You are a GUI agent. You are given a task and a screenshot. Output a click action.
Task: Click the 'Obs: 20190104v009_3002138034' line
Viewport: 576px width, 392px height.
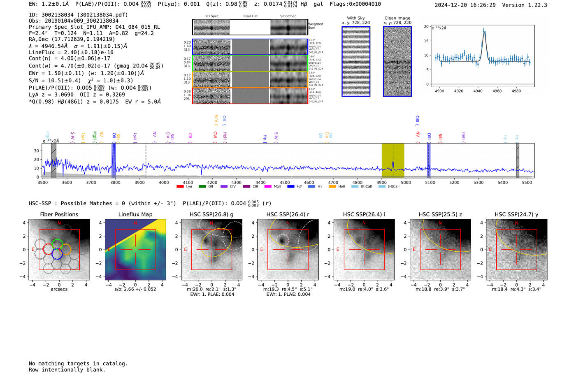click(x=74, y=21)
